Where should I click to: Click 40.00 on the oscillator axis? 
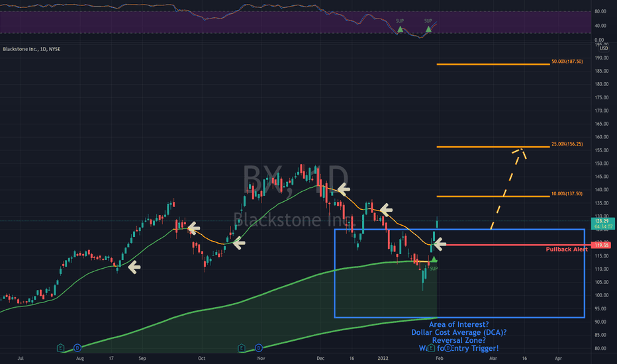pos(600,26)
